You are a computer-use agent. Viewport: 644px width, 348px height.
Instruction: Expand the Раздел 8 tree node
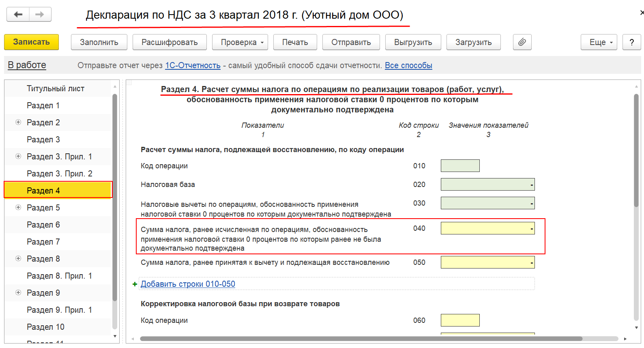[x=18, y=258]
